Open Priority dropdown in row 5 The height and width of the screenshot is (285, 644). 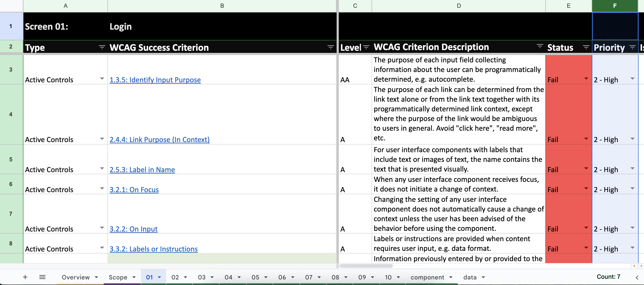pos(632,169)
